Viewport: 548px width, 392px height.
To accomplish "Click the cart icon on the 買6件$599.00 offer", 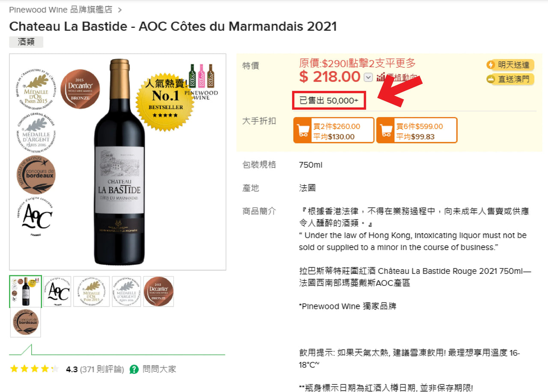I will pyautogui.click(x=386, y=130).
